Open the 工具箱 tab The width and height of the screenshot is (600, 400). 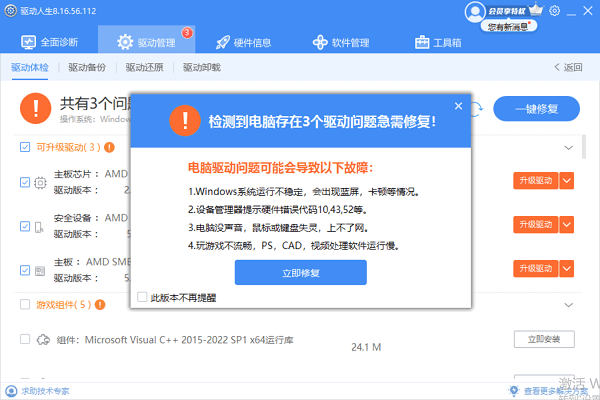tap(438, 42)
